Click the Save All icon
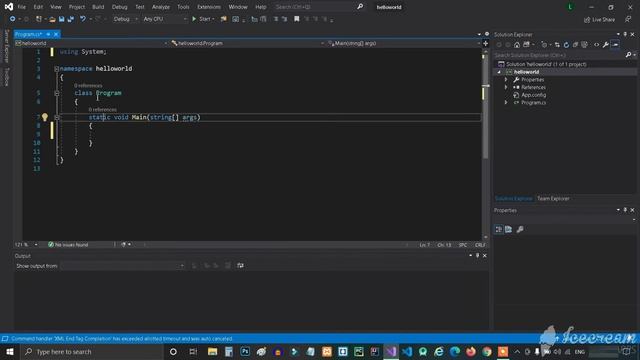Screen dimensions: 640x360 (71, 19)
